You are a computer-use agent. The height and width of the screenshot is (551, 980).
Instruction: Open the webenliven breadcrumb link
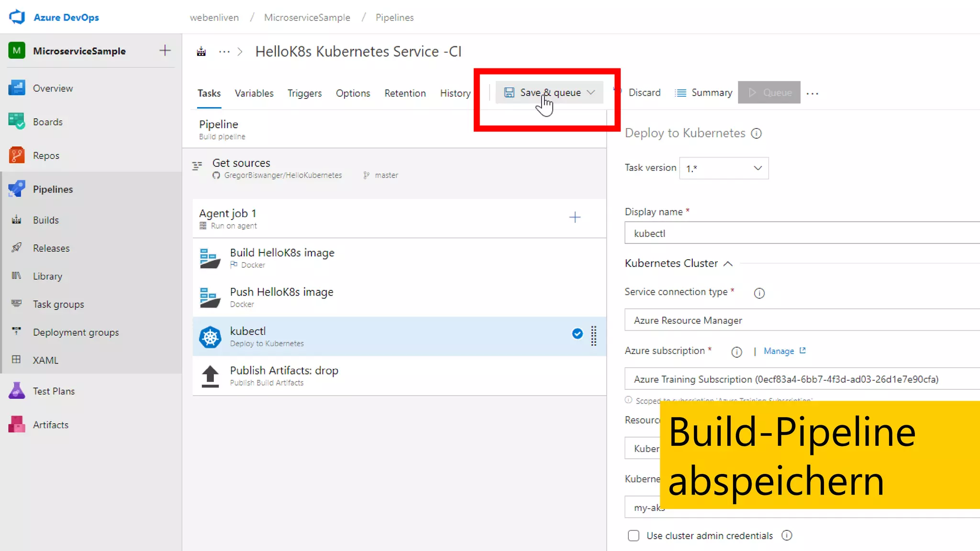click(x=214, y=18)
